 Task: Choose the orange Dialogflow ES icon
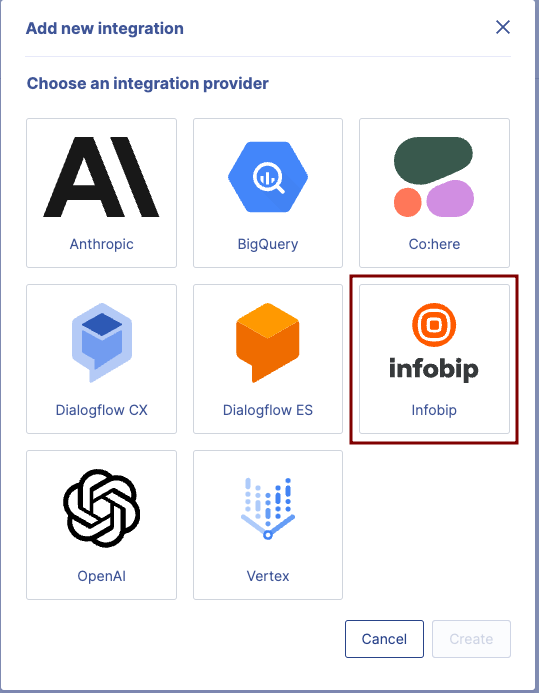268,343
